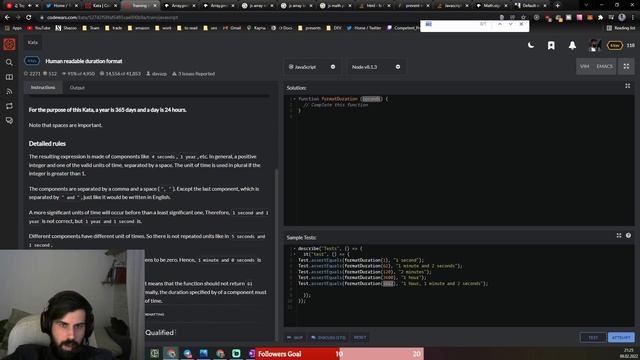This screenshot has height=360, width=640.
Task: Open the user profile avatar
Action: [x=595, y=45]
